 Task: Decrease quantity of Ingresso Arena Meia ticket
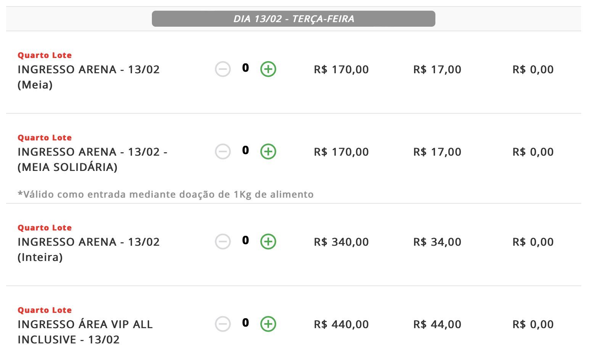(223, 69)
